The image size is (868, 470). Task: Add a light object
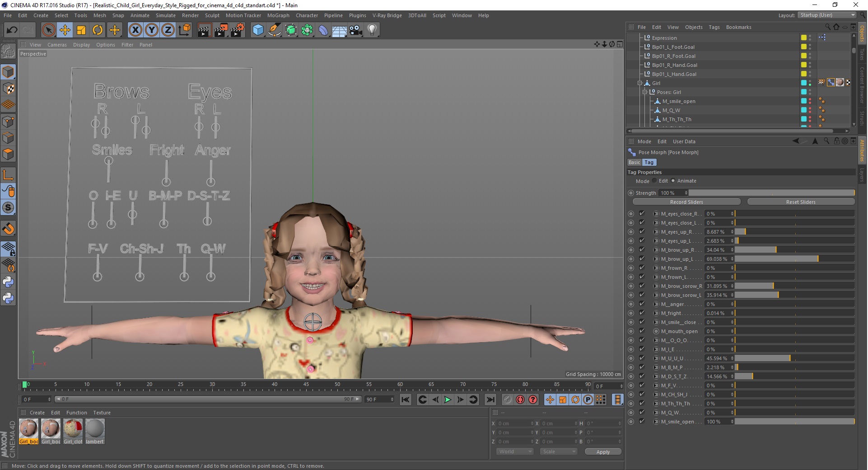[372, 30]
